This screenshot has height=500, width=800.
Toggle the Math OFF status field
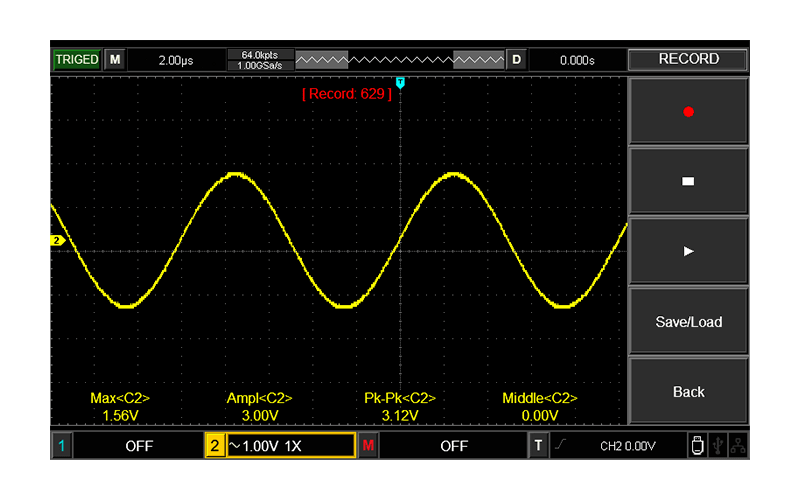(454, 446)
